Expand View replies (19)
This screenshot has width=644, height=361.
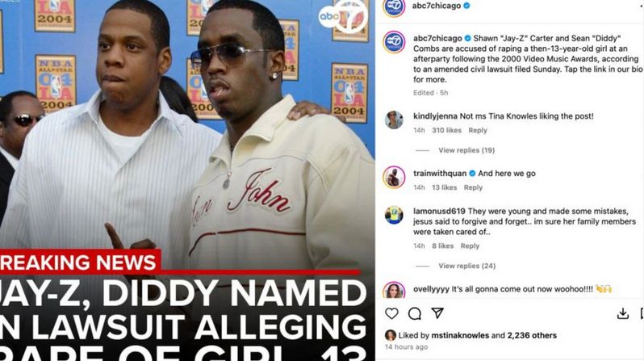click(x=466, y=150)
